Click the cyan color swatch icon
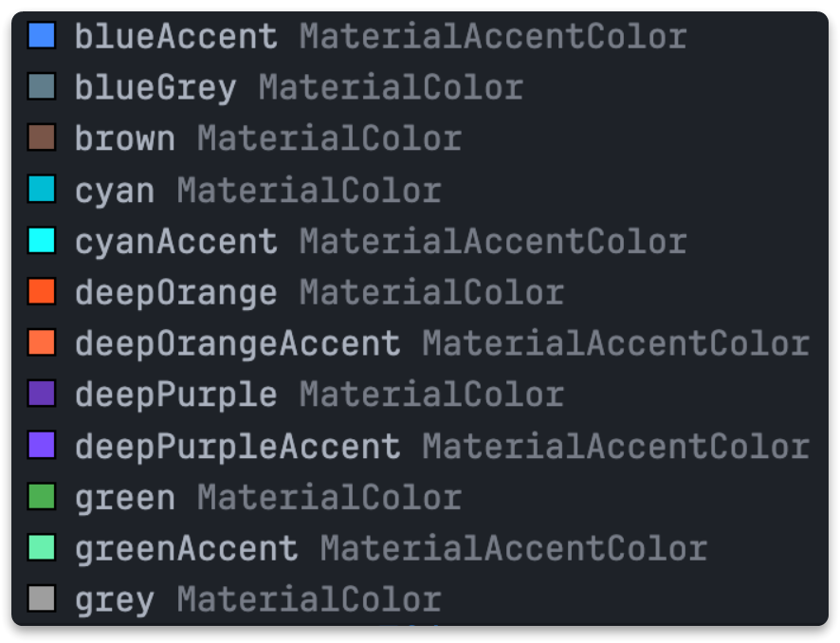This screenshot has height=643, width=840. [x=42, y=190]
